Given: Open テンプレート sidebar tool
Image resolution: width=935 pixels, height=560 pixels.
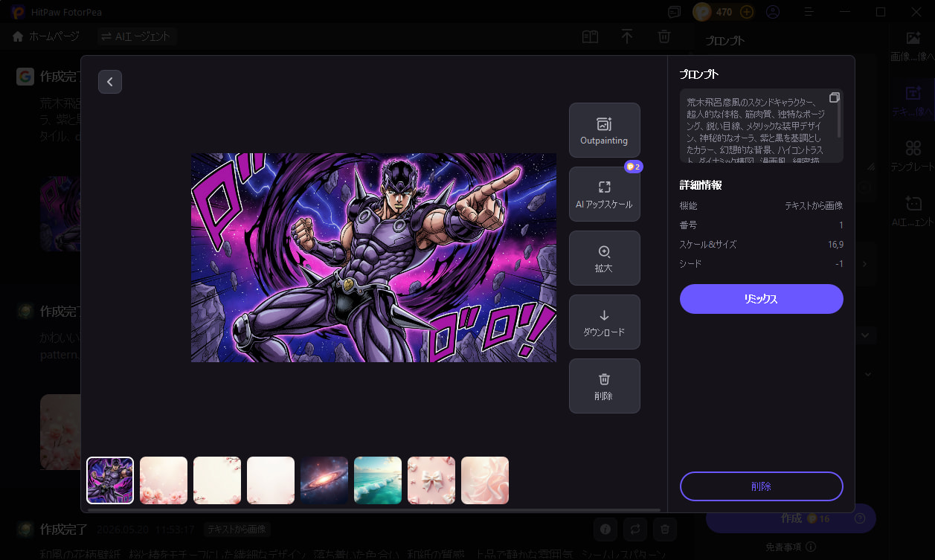Looking at the screenshot, I should click(913, 156).
